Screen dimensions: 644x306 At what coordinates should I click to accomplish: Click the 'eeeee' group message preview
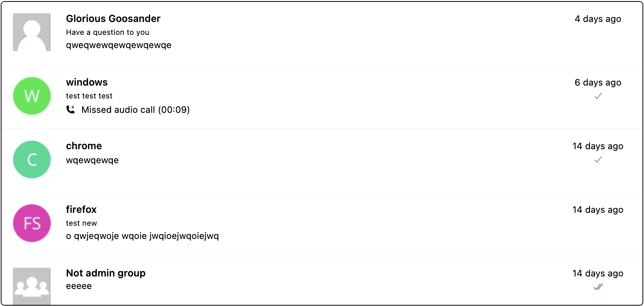pos(79,286)
